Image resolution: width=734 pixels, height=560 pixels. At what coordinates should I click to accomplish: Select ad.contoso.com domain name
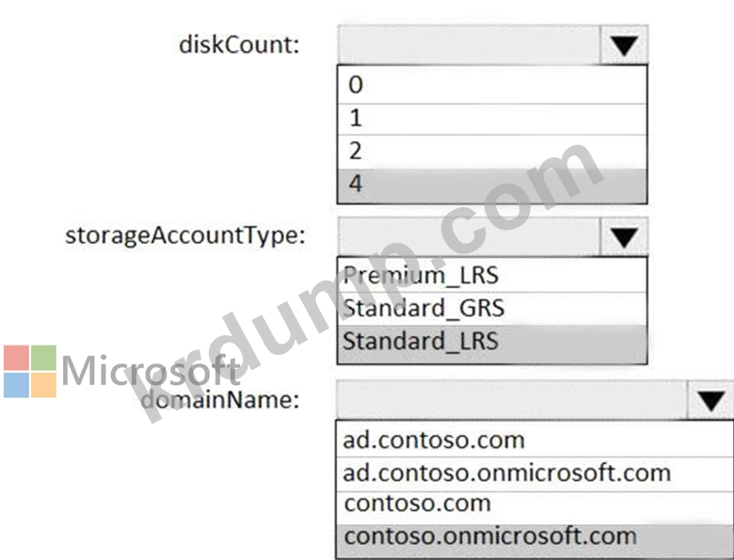[x=535, y=440]
